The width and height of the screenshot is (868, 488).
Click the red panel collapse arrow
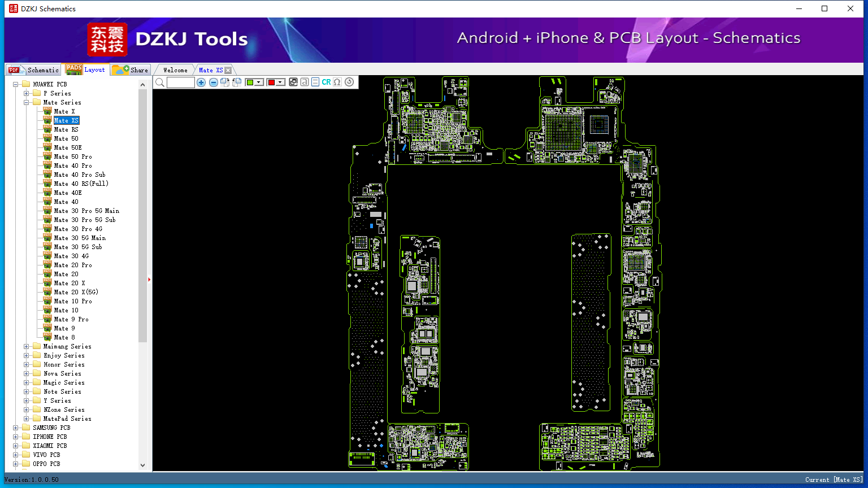click(x=149, y=279)
